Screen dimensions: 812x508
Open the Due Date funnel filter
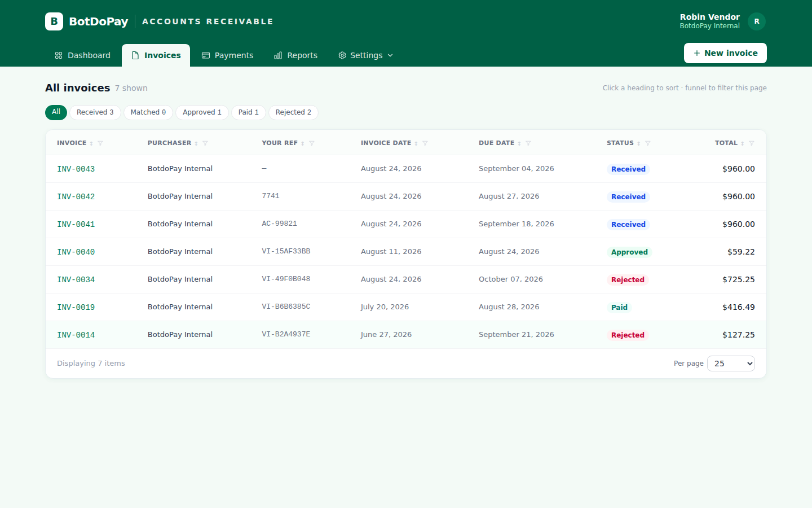[x=528, y=143]
